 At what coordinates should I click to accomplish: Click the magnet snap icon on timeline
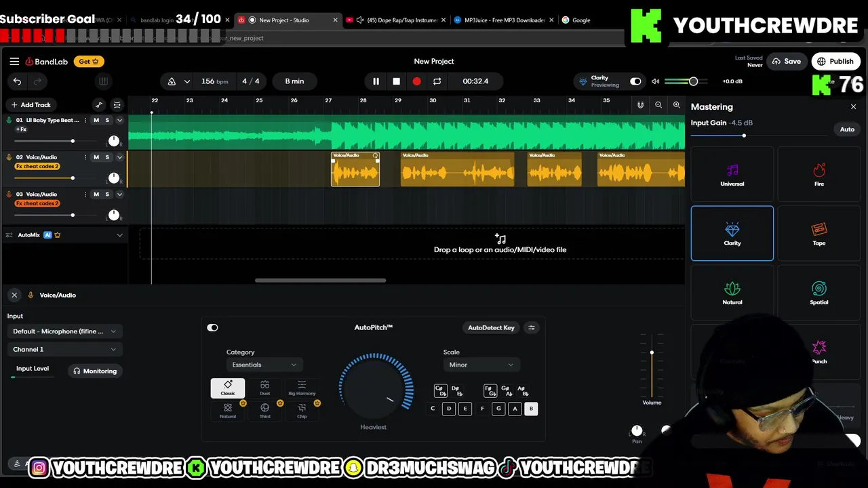click(x=640, y=104)
